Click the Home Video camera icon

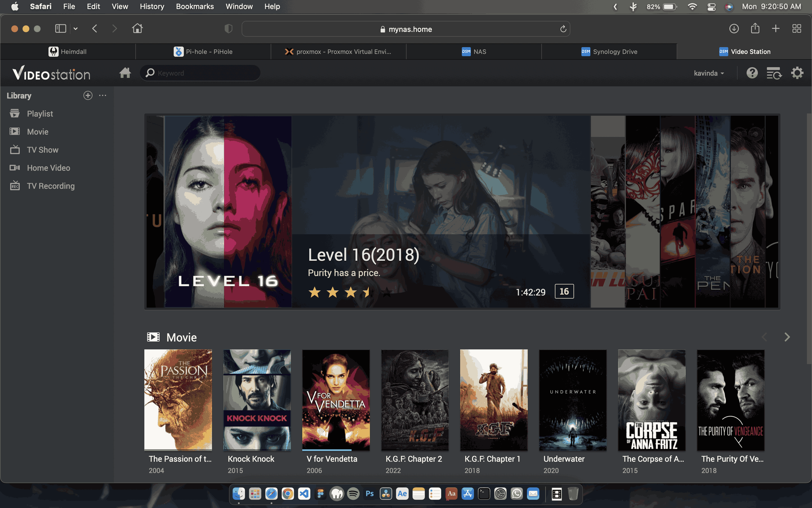(x=14, y=168)
